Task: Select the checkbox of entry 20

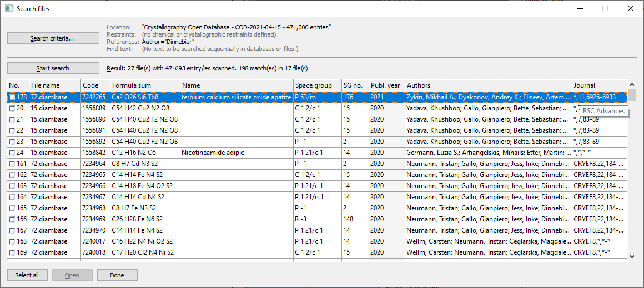Action: pyautogui.click(x=12, y=108)
